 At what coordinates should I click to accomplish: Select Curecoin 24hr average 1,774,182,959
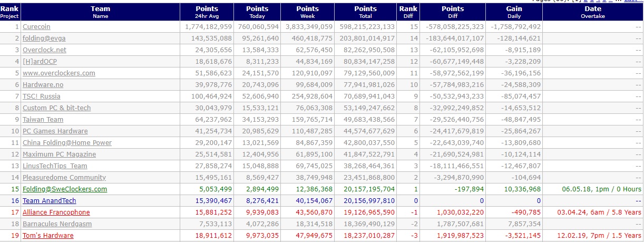click(x=209, y=26)
